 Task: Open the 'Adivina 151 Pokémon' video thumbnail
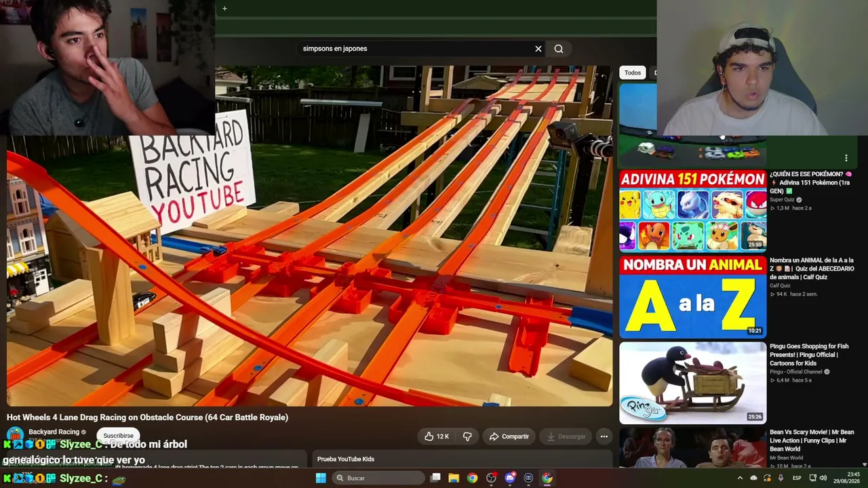tap(692, 210)
